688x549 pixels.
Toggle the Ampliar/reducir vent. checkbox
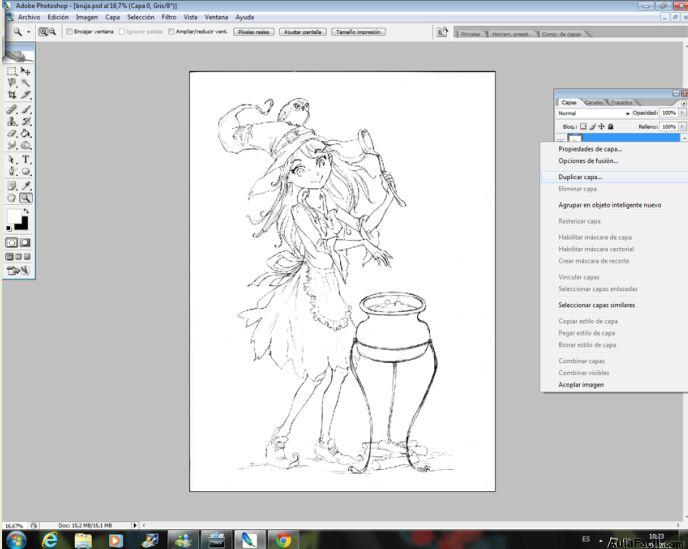[x=171, y=32]
